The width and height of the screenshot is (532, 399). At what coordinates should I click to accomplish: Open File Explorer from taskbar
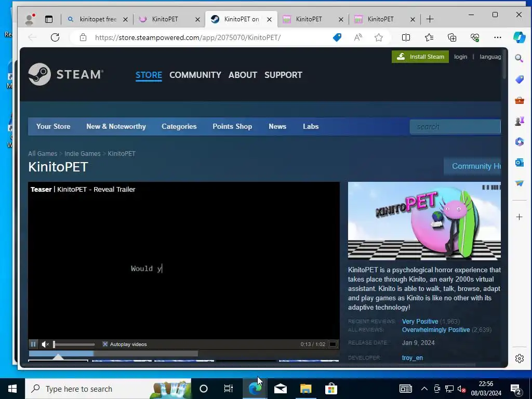pyautogui.click(x=305, y=389)
